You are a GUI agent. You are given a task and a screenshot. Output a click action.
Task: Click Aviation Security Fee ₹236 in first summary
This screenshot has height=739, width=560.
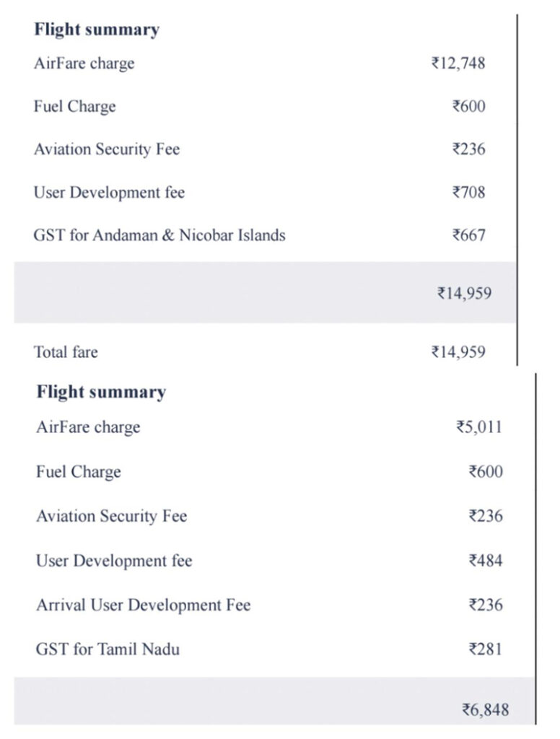click(x=468, y=149)
